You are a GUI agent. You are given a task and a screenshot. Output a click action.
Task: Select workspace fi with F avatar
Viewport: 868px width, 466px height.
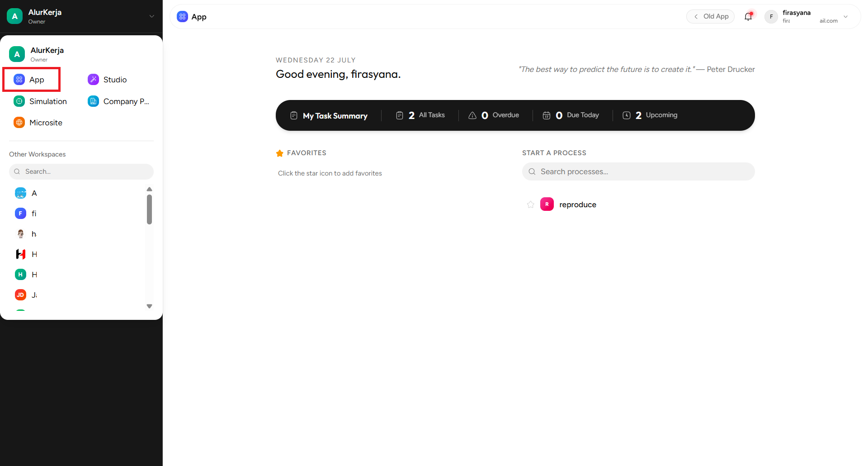pyautogui.click(x=26, y=214)
